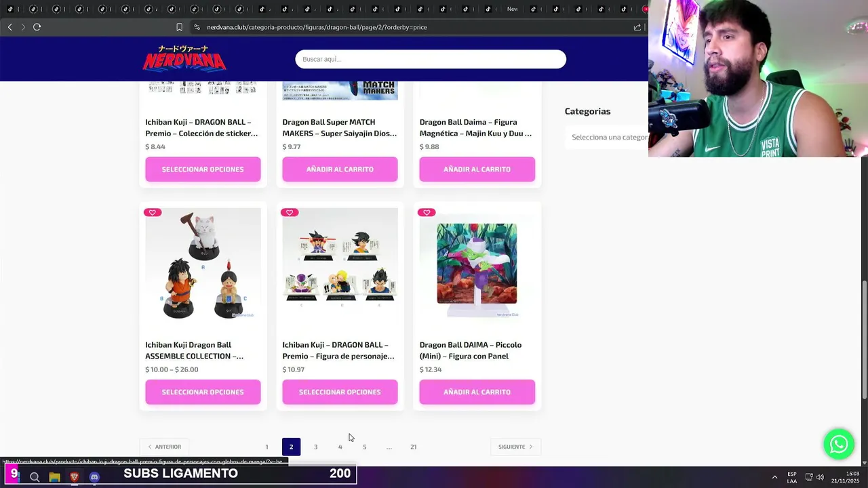Click the Categorias sidebar heading

pyautogui.click(x=587, y=111)
